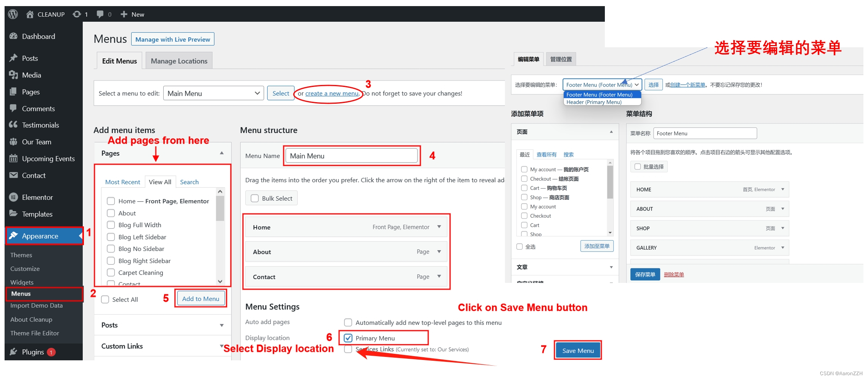Viewport: 868px width, 379px height.
Task: Click the Appearance paintbrush icon
Action: coord(13,236)
